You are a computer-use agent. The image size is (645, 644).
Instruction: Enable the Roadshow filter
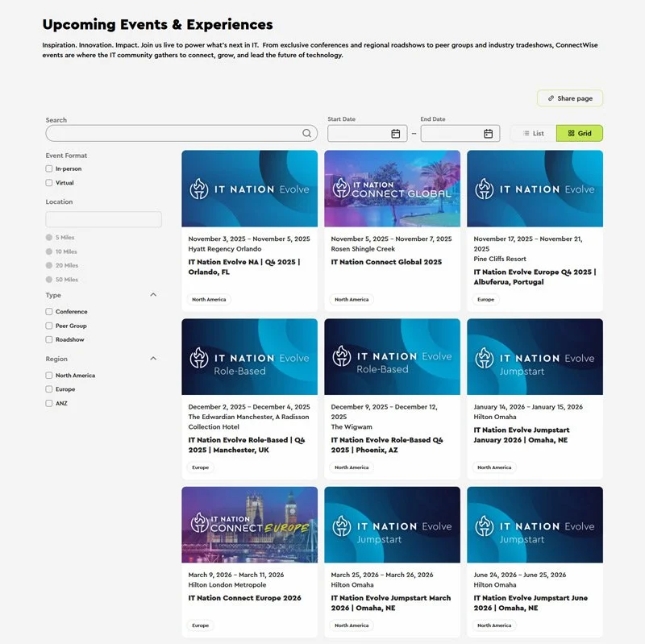48,339
